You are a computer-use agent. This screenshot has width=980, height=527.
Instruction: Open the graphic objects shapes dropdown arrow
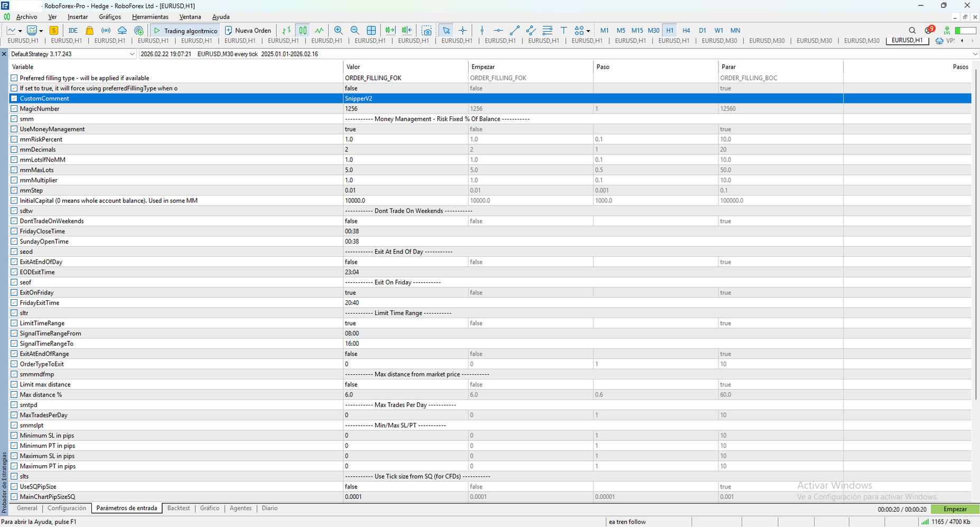(x=588, y=31)
